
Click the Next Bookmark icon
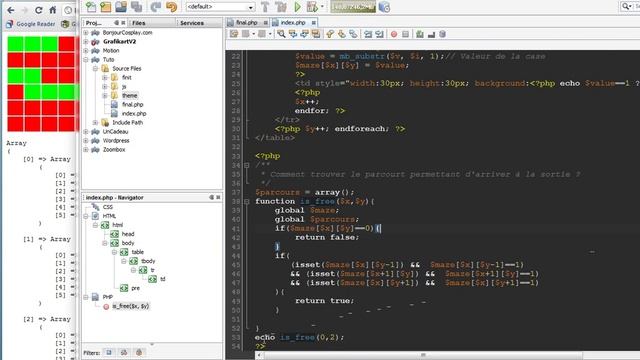[342, 34]
